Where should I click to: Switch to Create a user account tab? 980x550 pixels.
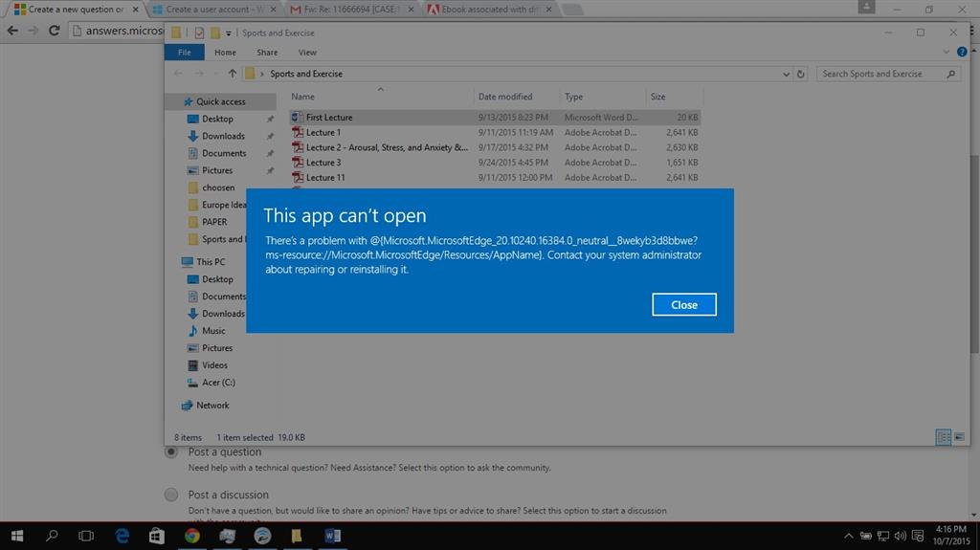coord(214,10)
